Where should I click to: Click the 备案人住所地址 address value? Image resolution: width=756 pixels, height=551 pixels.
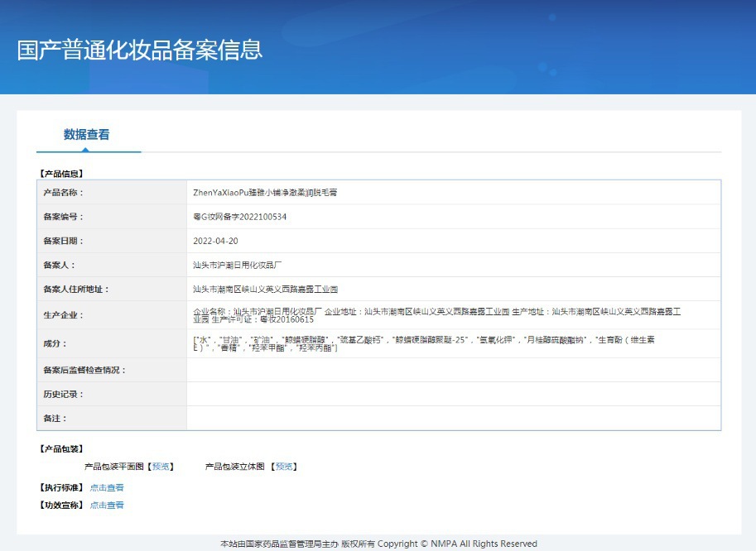coord(265,289)
